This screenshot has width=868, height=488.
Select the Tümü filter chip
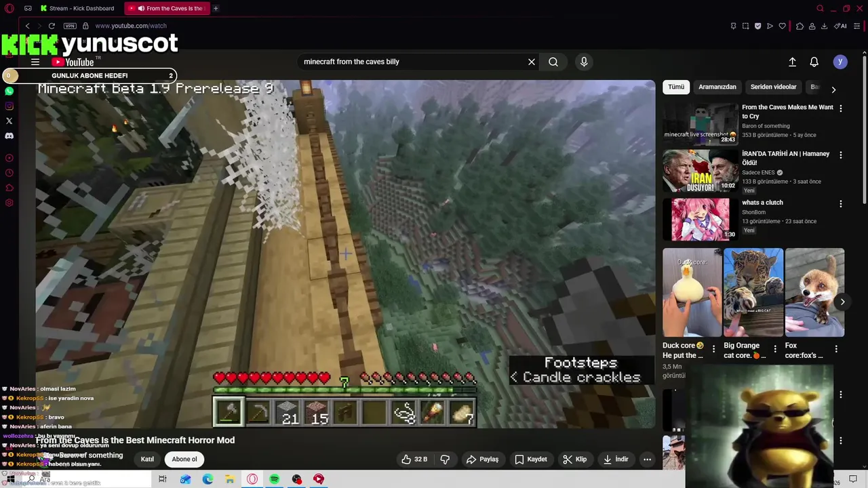tap(676, 87)
